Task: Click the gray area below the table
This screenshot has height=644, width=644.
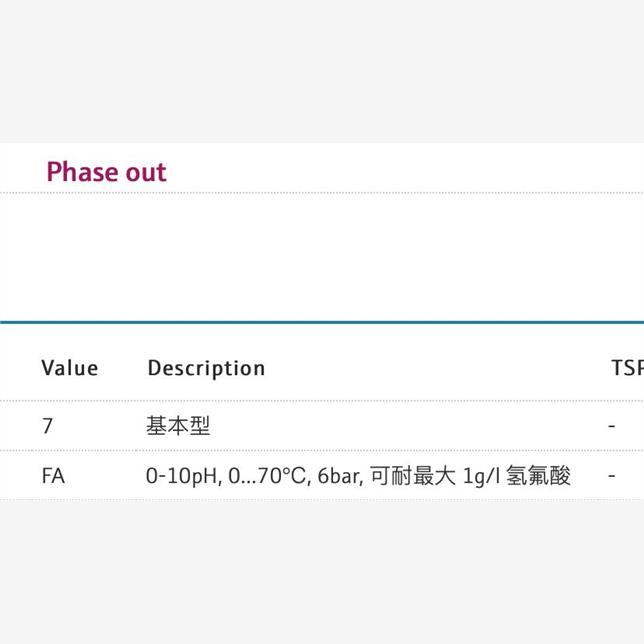Action: [x=320, y=570]
